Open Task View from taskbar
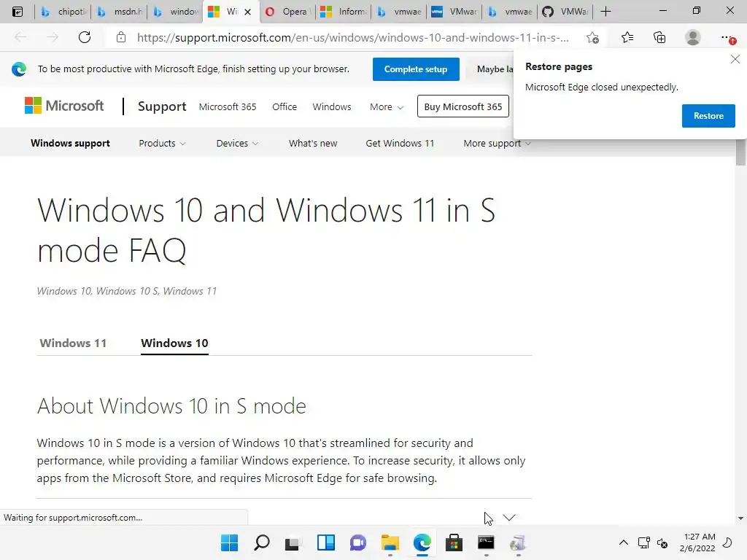The width and height of the screenshot is (747, 560). point(293,542)
